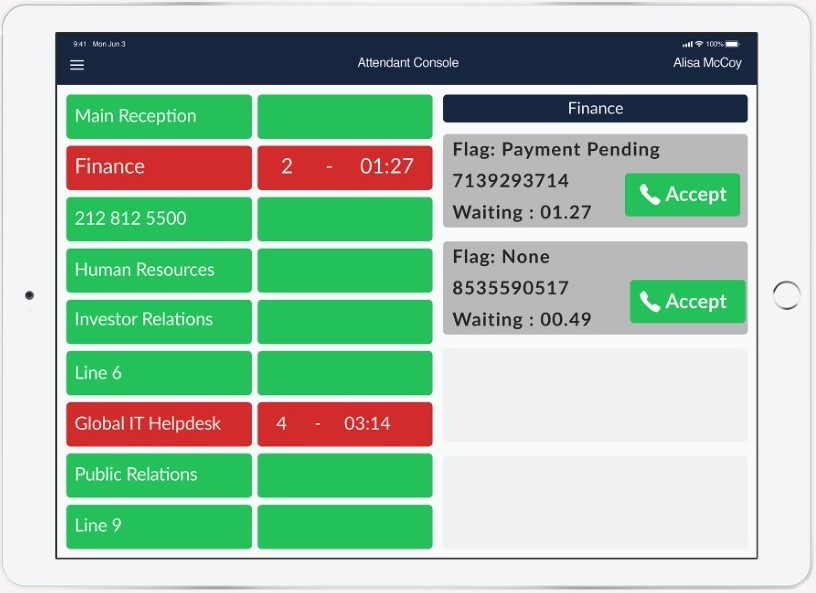Click the empty status cell beside Investor Relations
816x593 pixels.
pyautogui.click(x=345, y=321)
